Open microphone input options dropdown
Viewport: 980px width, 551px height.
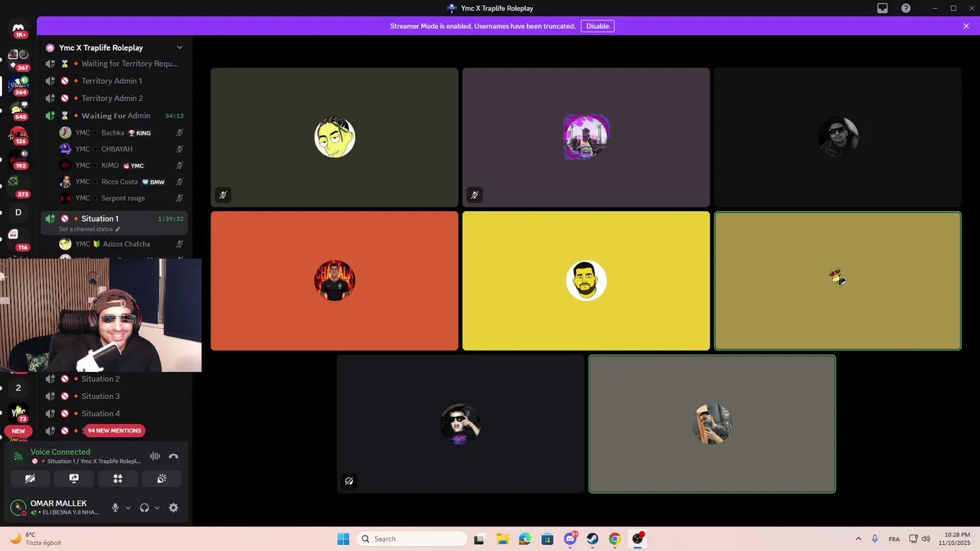coord(128,507)
